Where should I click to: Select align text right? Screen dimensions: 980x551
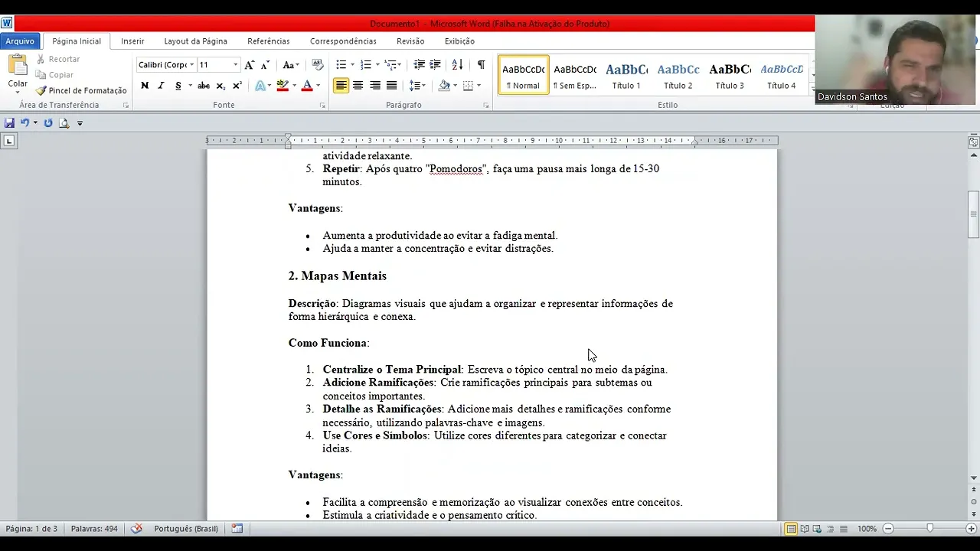click(x=374, y=86)
